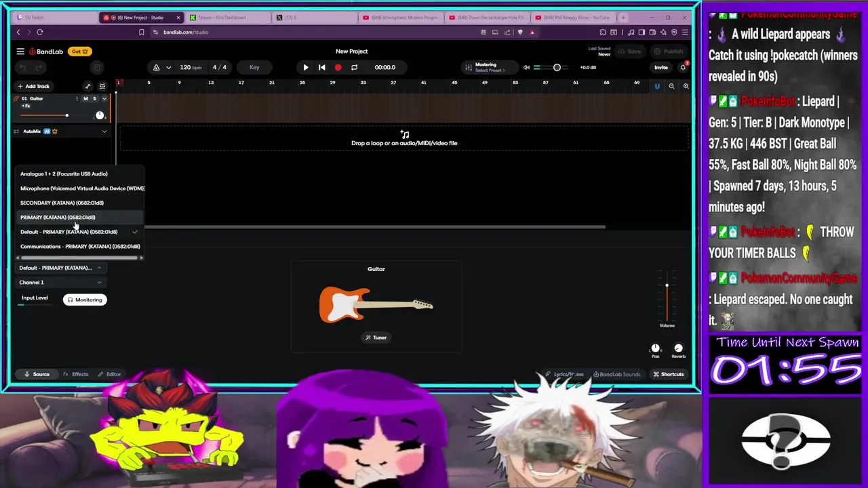Mute the 01 Guitar track
Screen dimensions: 868x488
[85, 99]
